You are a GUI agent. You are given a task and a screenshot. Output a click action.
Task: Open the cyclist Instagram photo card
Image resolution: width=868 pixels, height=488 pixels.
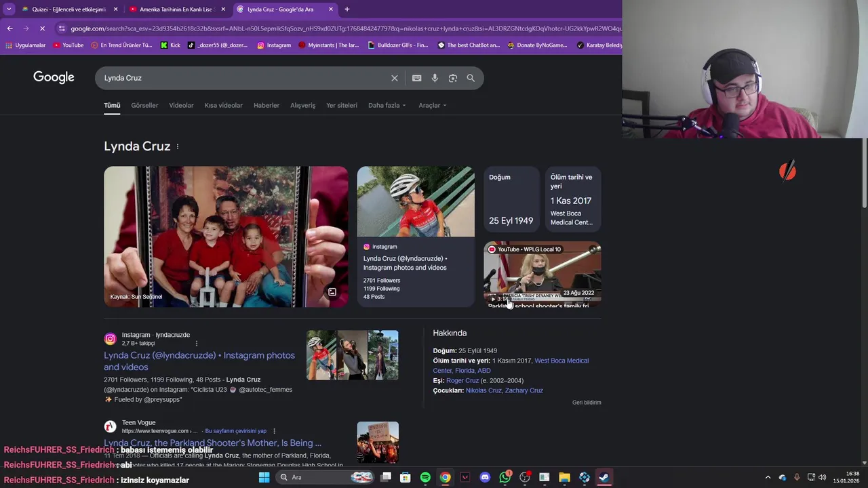click(x=416, y=237)
